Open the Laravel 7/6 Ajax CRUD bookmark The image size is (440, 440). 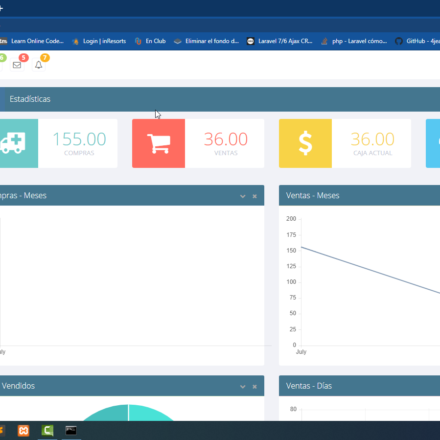click(280, 41)
